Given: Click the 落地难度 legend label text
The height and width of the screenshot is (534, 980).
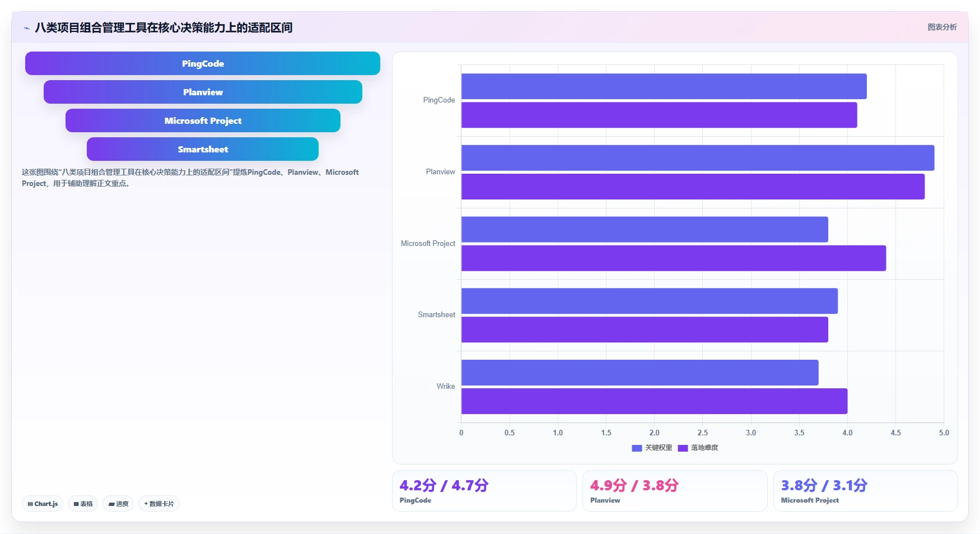Looking at the screenshot, I should (x=704, y=448).
